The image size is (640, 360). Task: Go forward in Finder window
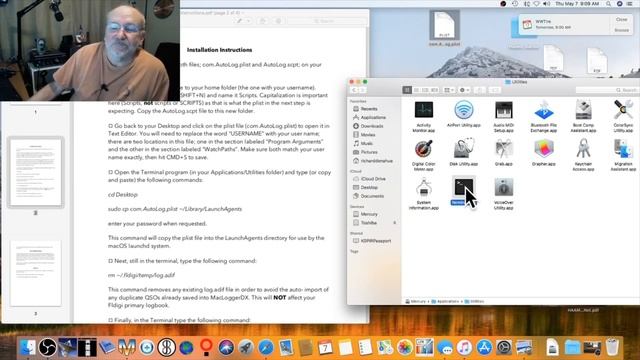click(362, 90)
